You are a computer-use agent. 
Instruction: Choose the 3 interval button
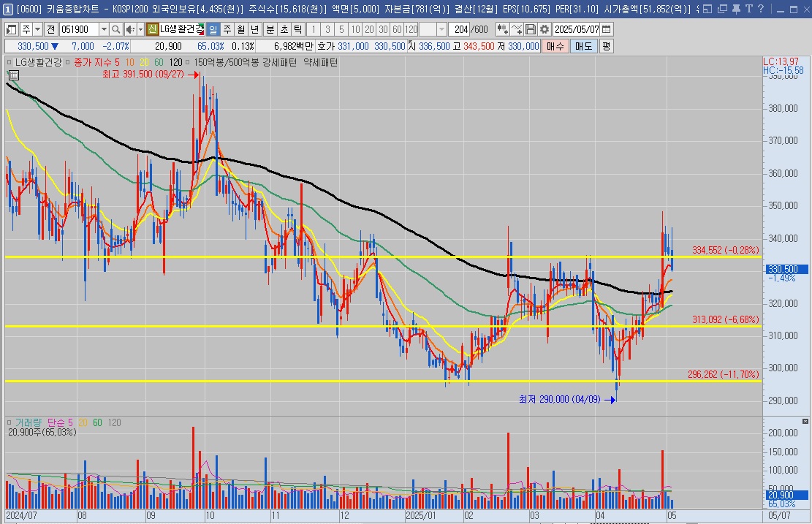pos(327,29)
